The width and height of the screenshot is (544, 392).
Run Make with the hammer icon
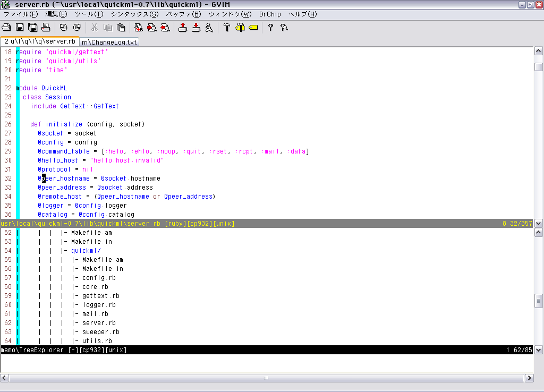coord(226,28)
